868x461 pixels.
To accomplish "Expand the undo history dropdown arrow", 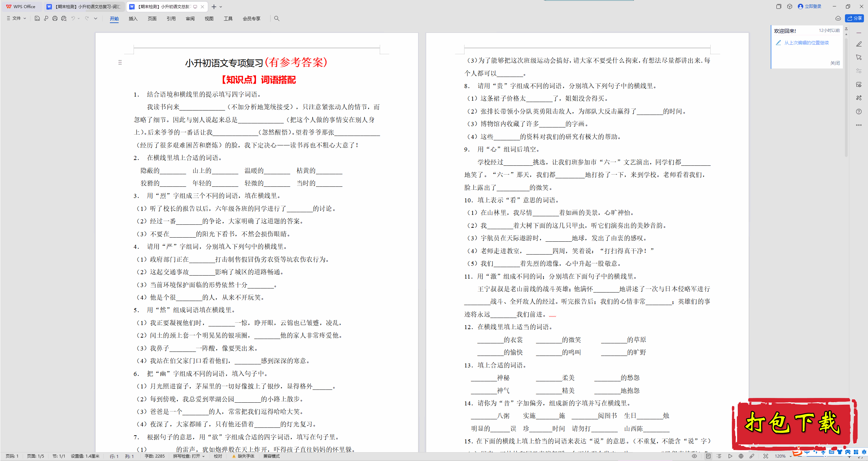I will point(79,18).
